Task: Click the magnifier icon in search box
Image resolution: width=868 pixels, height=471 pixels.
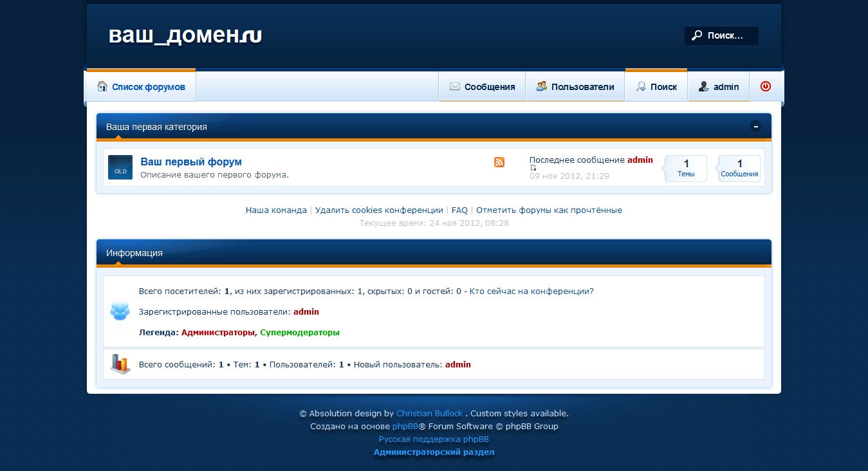Action: pos(696,36)
